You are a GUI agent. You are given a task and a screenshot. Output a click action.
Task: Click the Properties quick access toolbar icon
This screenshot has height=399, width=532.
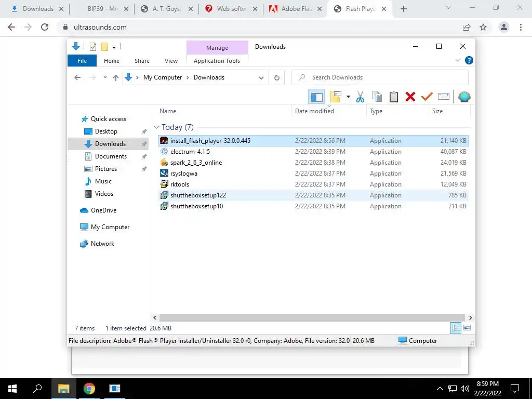pos(92,46)
